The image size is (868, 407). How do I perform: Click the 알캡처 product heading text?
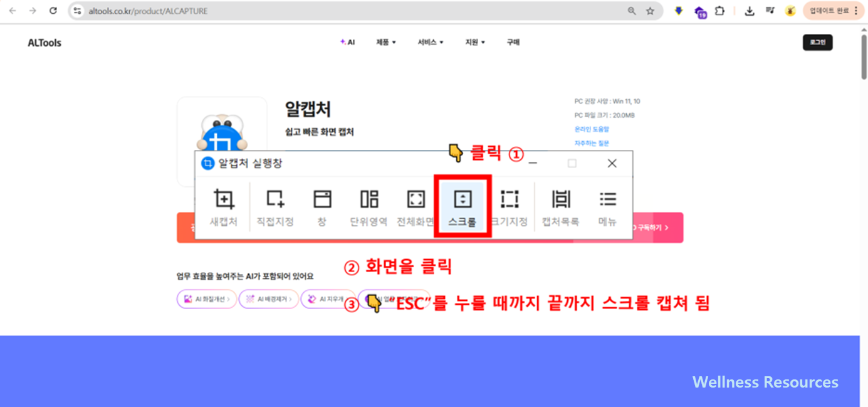click(x=308, y=108)
